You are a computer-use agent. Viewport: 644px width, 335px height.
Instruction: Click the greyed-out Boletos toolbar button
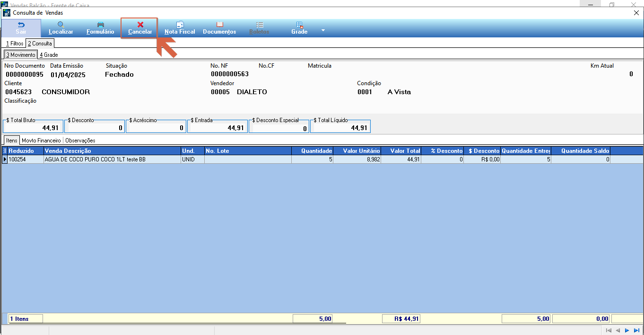coord(259,28)
